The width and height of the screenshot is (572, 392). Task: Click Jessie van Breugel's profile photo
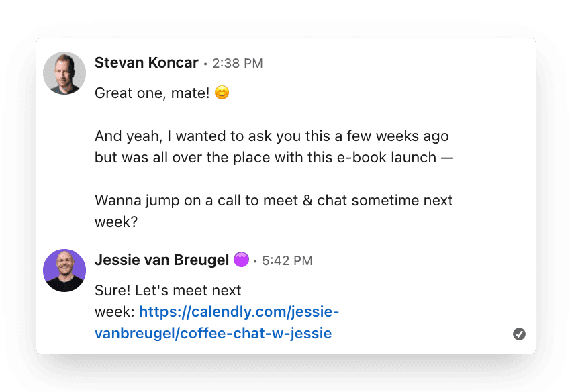pos(64,271)
